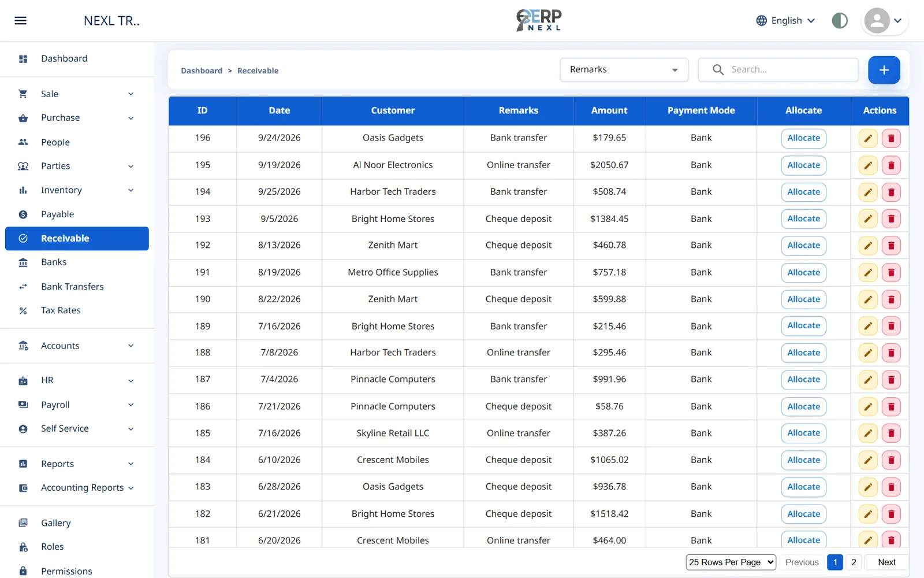Click the Previous pagination button
This screenshot has height=578, width=924.
click(x=802, y=562)
